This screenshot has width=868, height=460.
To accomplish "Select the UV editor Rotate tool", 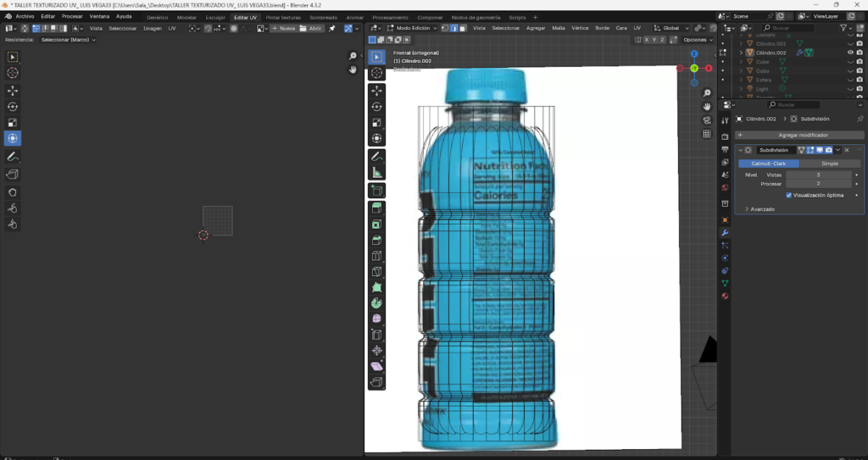I will pyautogui.click(x=12, y=107).
